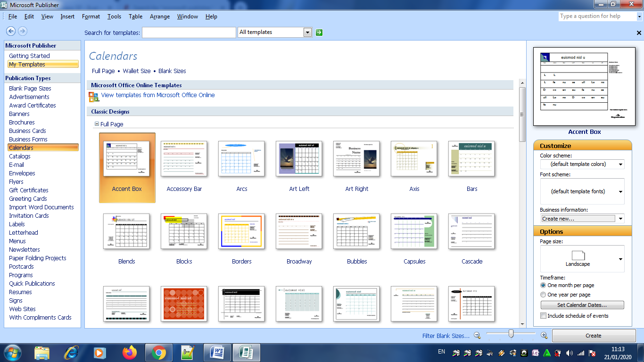This screenshot has width=644, height=362.
Task: Pick the Blends calendar template
Action: tap(126, 239)
